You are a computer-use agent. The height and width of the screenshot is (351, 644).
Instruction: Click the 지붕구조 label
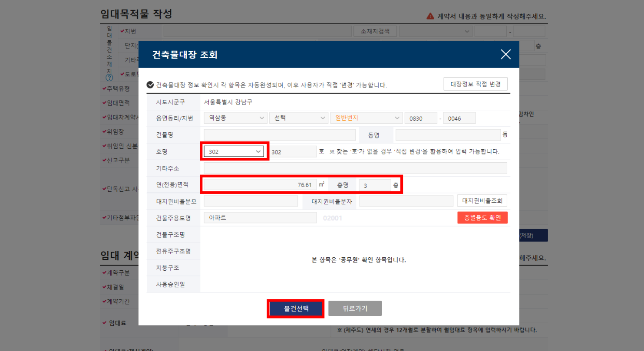168,268
